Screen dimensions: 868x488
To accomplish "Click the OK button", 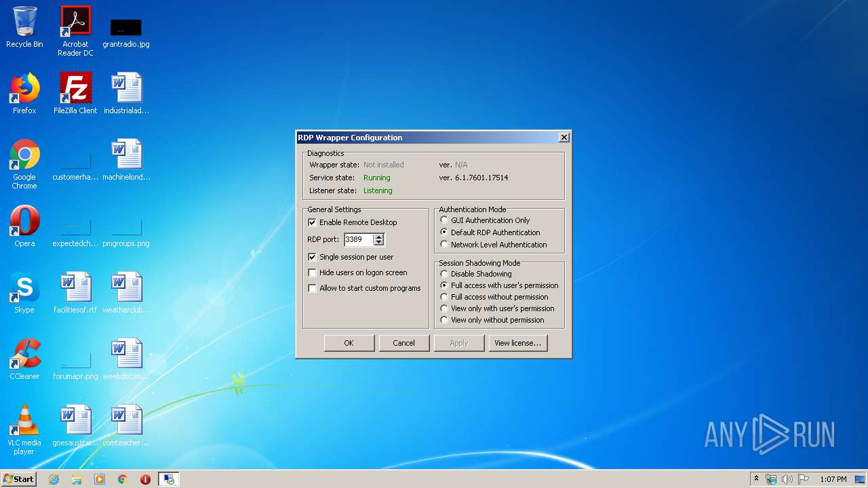I will 349,343.
